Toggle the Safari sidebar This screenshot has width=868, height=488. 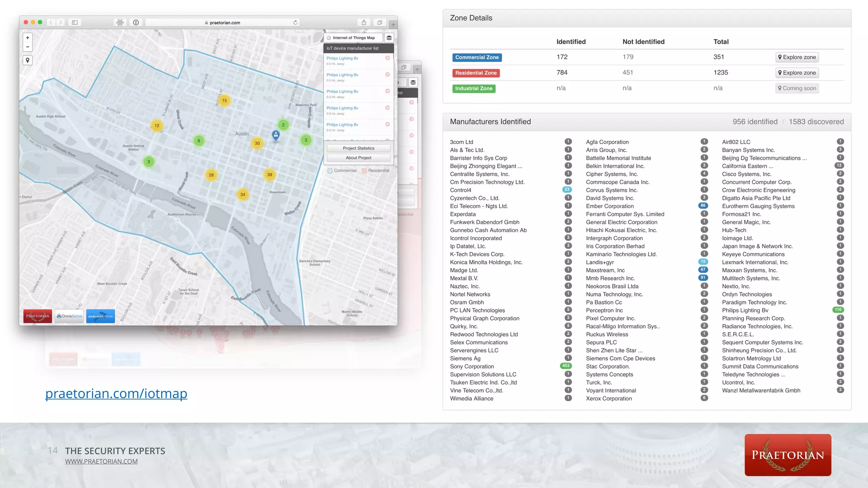(75, 22)
